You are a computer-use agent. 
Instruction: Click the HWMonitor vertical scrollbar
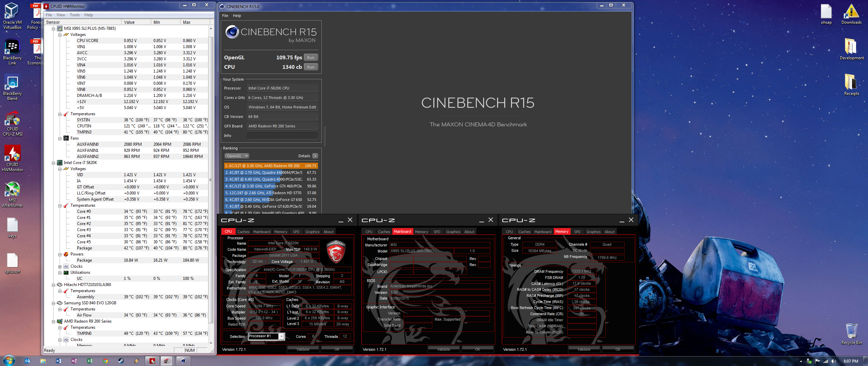click(211, 180)
